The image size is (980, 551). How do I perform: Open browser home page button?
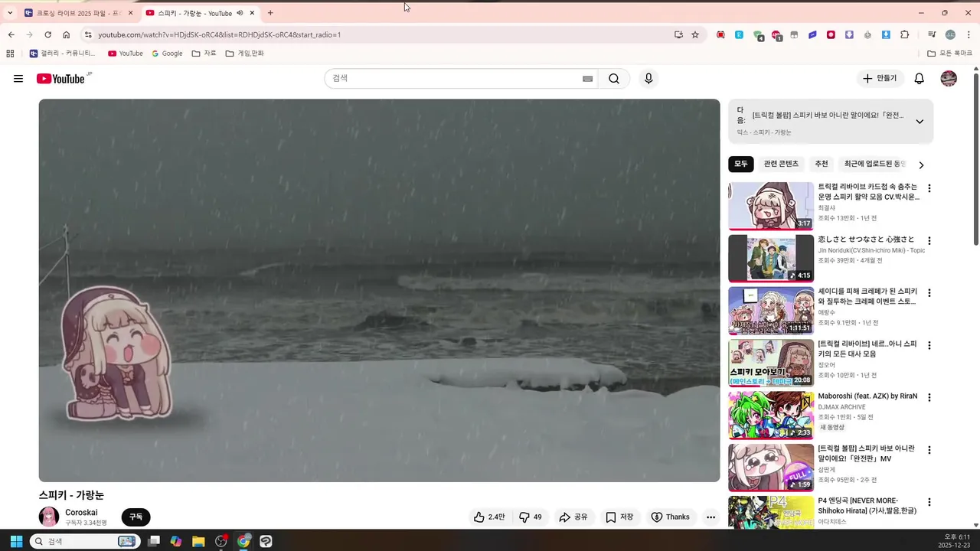pyautogui.click(x=67, y=34)
